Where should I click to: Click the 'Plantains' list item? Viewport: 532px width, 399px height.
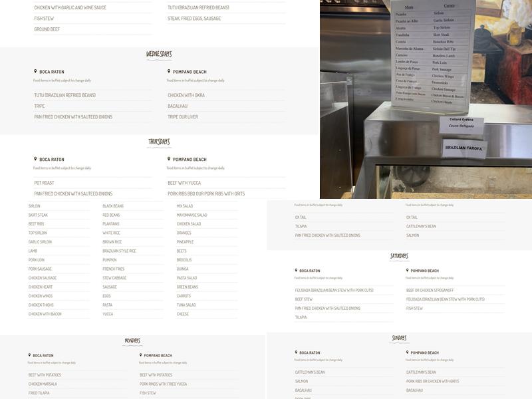point(111,224)
